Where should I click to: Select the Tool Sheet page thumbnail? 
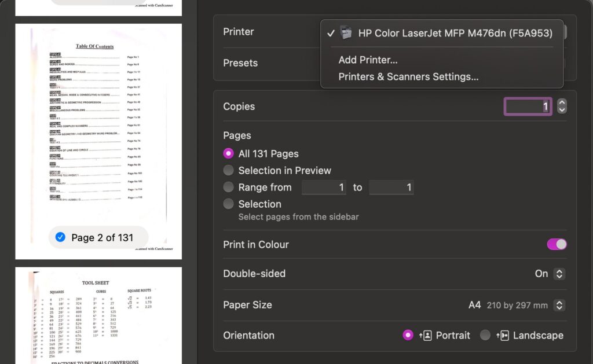98,315
